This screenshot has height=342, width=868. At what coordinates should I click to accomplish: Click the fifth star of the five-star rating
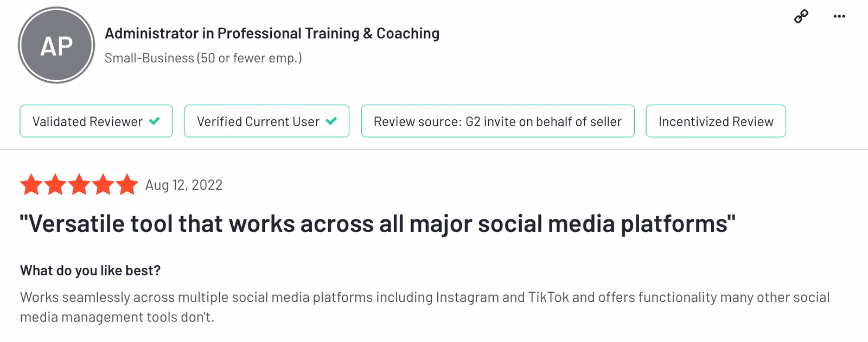click(x=127, y=185)
